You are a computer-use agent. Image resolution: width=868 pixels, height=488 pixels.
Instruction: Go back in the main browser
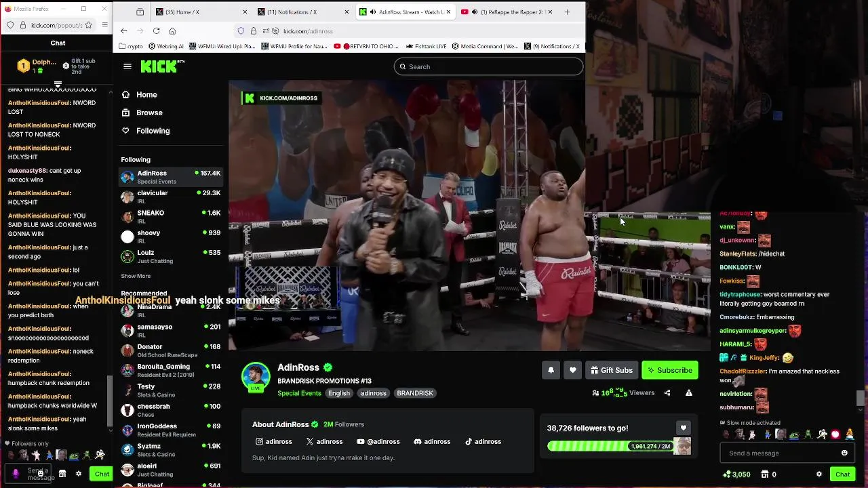[x=123, y=31]
